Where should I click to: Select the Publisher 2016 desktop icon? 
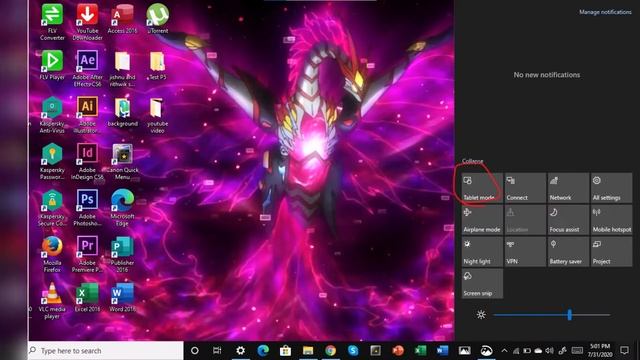point(122,254)
